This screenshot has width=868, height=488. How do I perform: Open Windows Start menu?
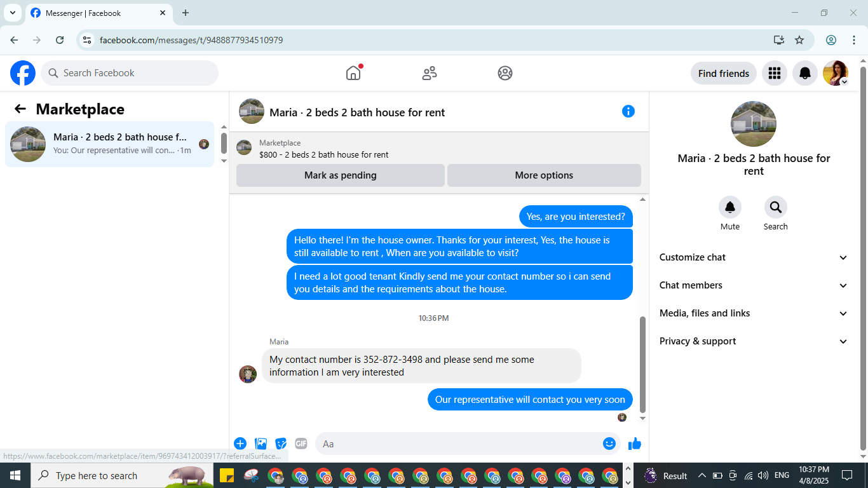pyautogui.click(x=15, y=475)
